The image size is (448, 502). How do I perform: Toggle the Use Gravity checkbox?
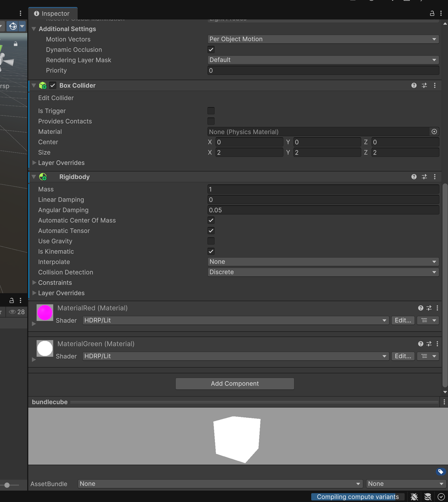(211, 241)
